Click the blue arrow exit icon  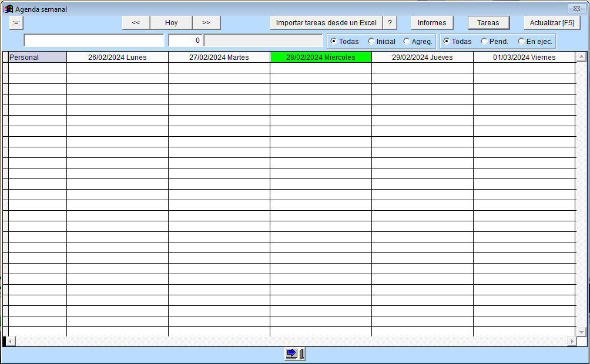point(295,354)
